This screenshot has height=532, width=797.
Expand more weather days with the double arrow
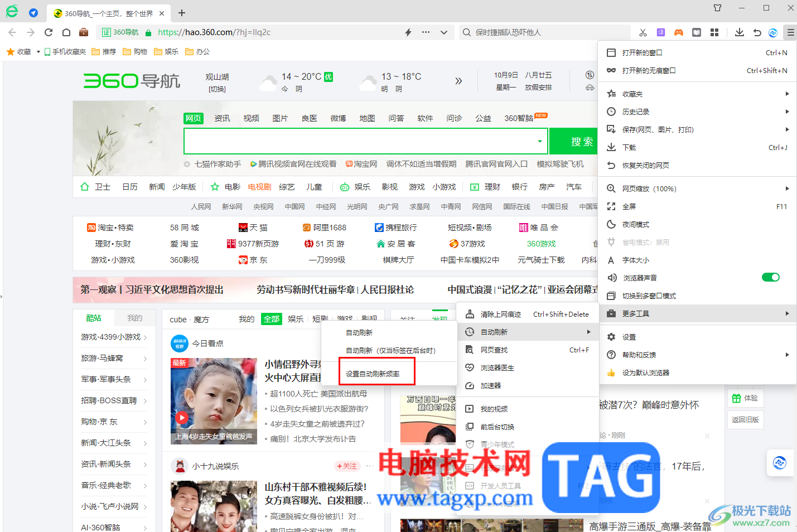[458, 81]
